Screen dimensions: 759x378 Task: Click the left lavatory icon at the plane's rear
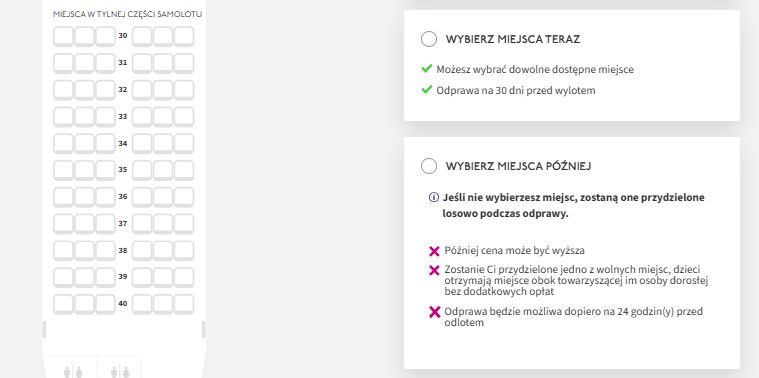point(73,372)
